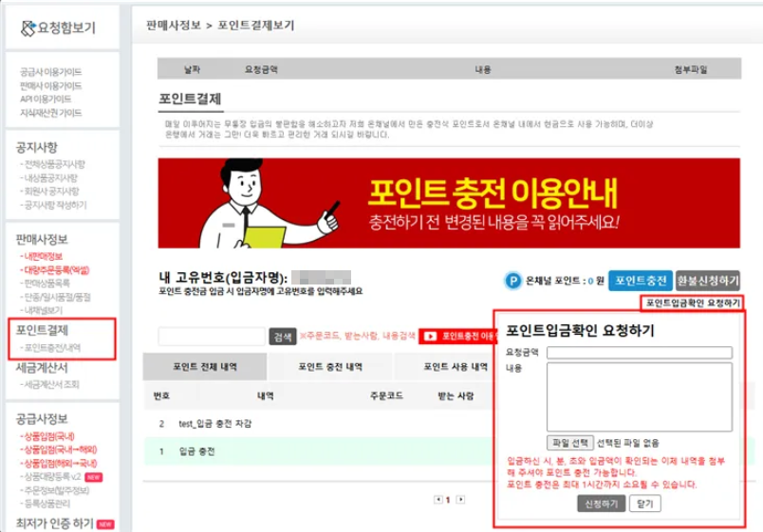Viewport: 763px width, 532px height.
Task: Click the 내용 text area in the popup
Action: click(x=640, y=396)
